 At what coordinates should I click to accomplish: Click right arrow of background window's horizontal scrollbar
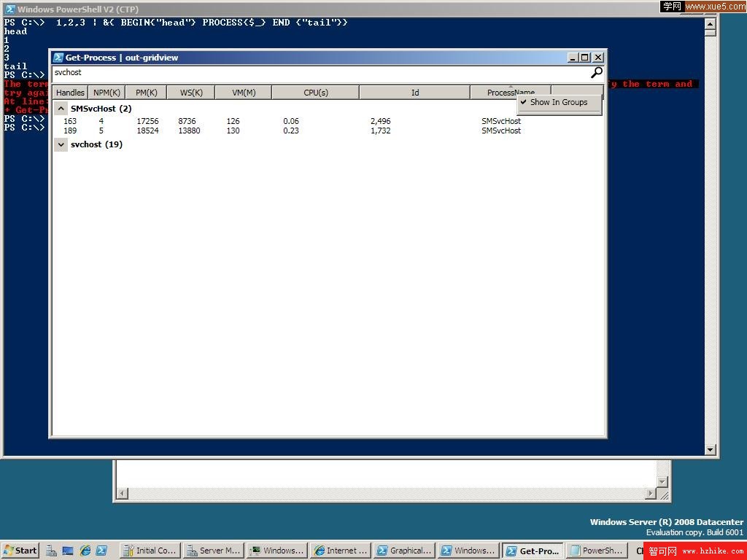(651, 494)
